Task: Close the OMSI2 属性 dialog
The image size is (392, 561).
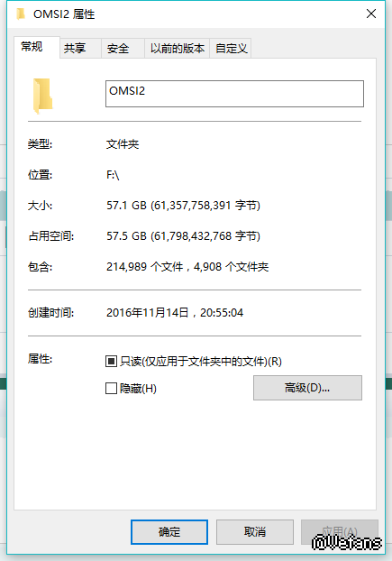Action: coord(371,14)
